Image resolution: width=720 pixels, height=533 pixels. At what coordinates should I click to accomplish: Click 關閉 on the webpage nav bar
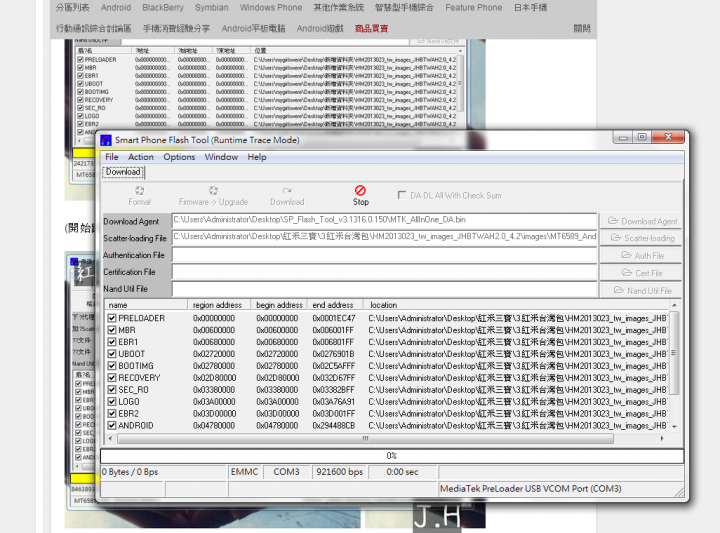pos(582,28)
